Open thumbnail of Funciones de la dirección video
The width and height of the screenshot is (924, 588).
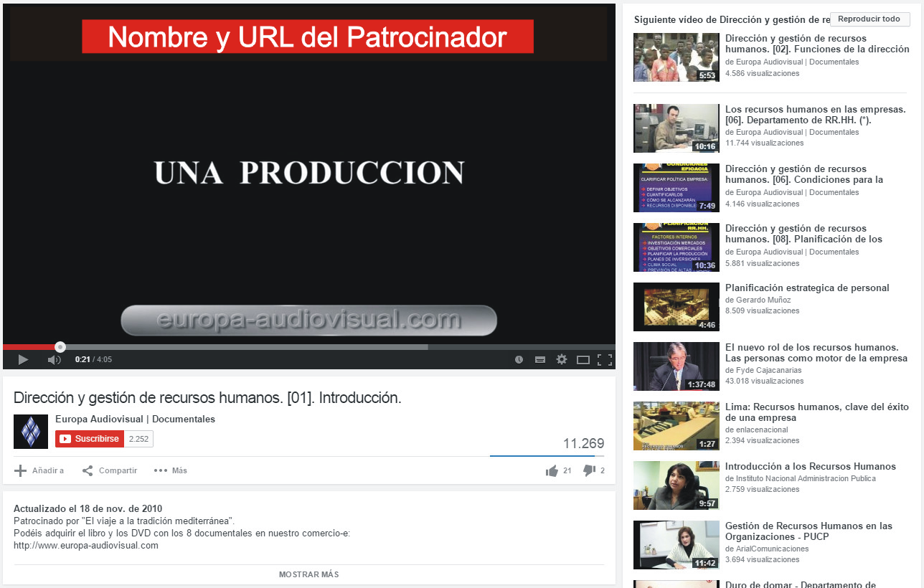click(x=676, y=57)
